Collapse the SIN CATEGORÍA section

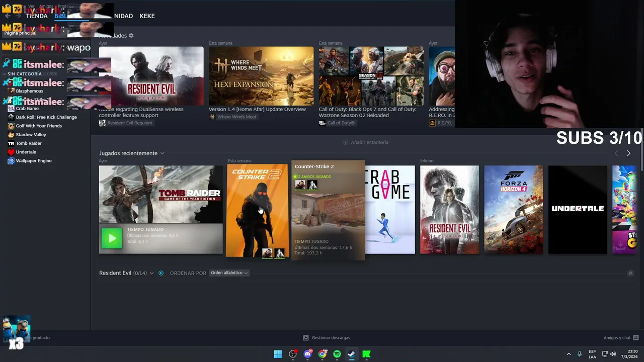pos(4,74)
